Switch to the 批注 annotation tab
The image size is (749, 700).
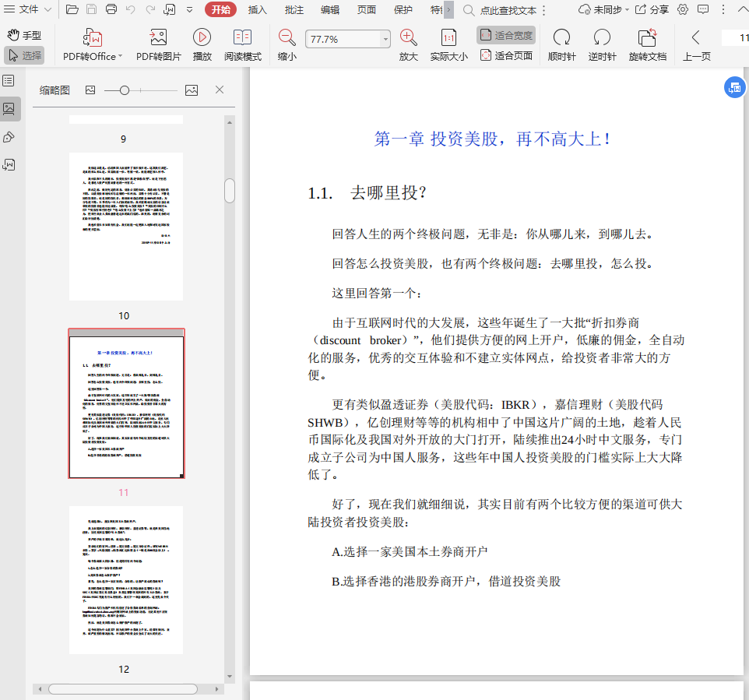294,10
